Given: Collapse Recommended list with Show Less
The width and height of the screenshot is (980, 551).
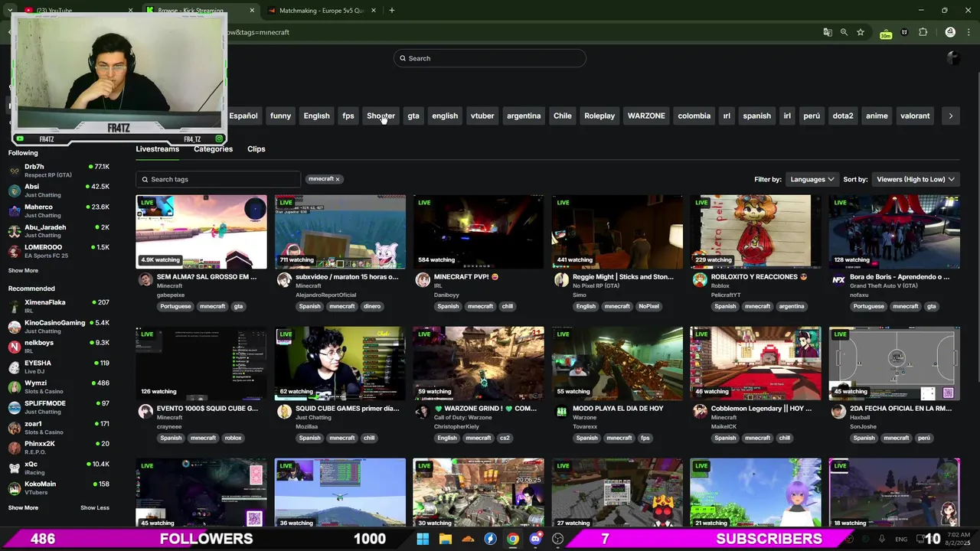Looking at the screenshot, I should point(95,507).
